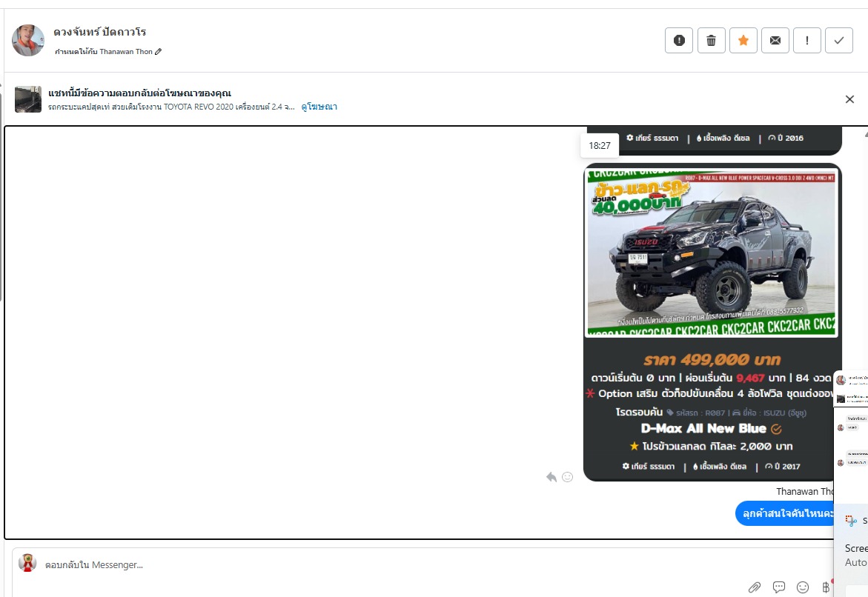Viewport: 868px width, 597px height.
Task: Open the black Isuzu pickup photo
Action: click(712, 252)
